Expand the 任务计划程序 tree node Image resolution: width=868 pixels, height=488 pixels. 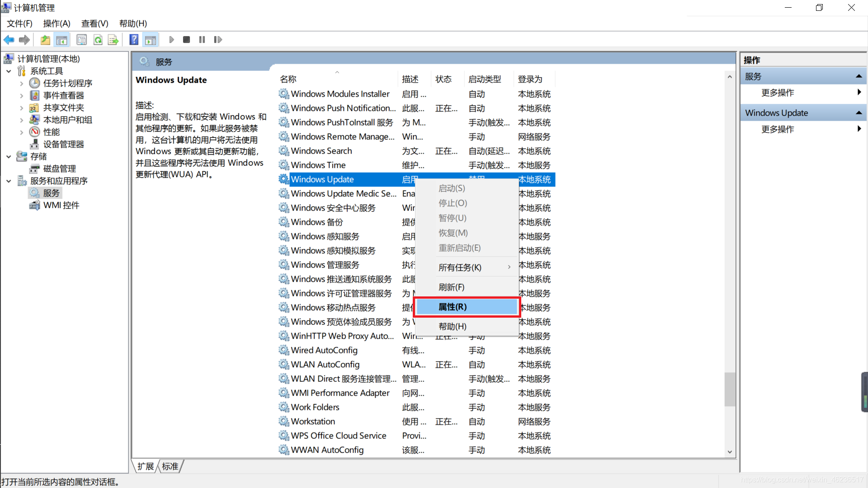(x=21, y=83)
